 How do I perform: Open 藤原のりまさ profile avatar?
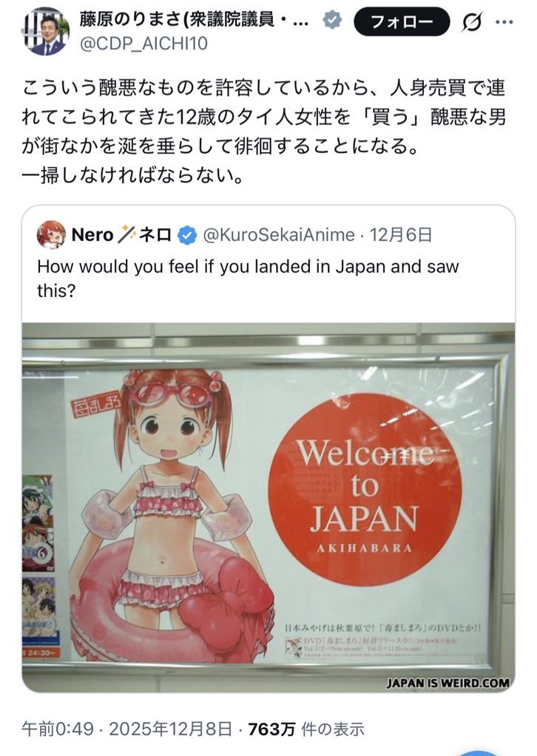[x=46, y=32]
